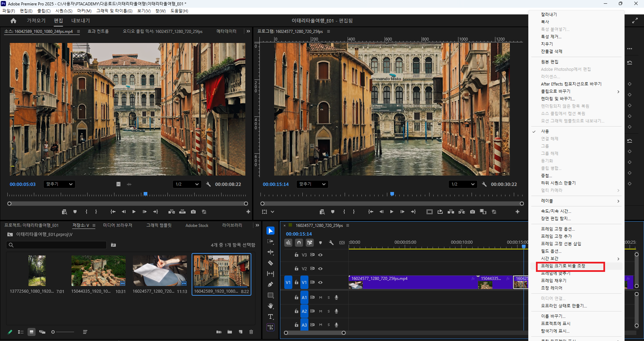The height and width of the screenshot is (341, 644).
Task: Open Program monitor zoom level dropdown
Action: point(312,184)
